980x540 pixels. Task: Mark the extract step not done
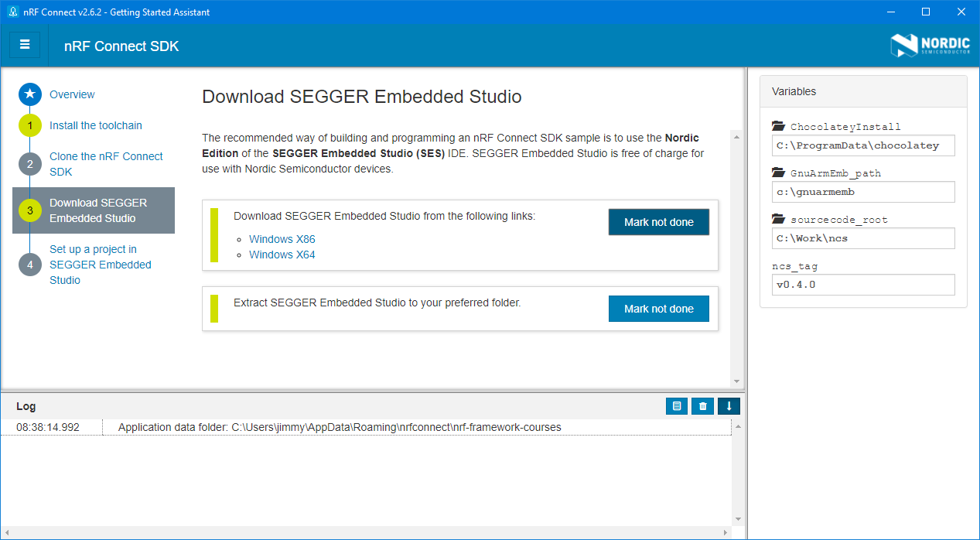(x=658, y=309)
